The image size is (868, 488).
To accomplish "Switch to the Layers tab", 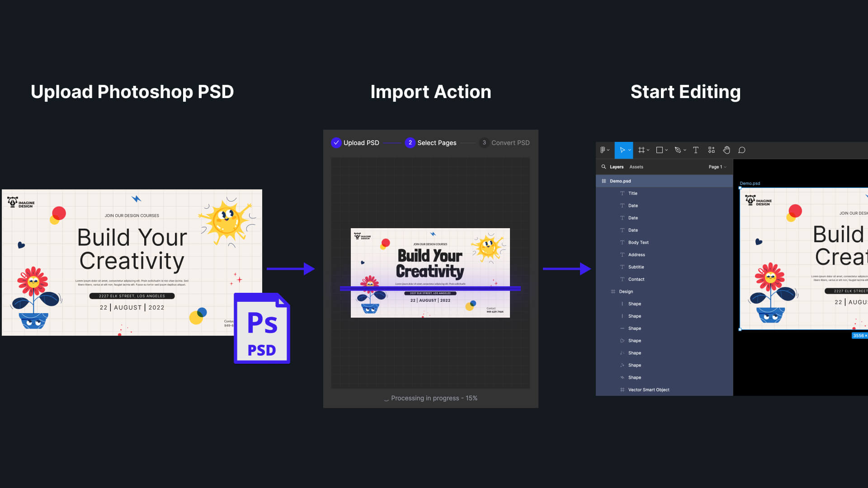I will (616, 167).
